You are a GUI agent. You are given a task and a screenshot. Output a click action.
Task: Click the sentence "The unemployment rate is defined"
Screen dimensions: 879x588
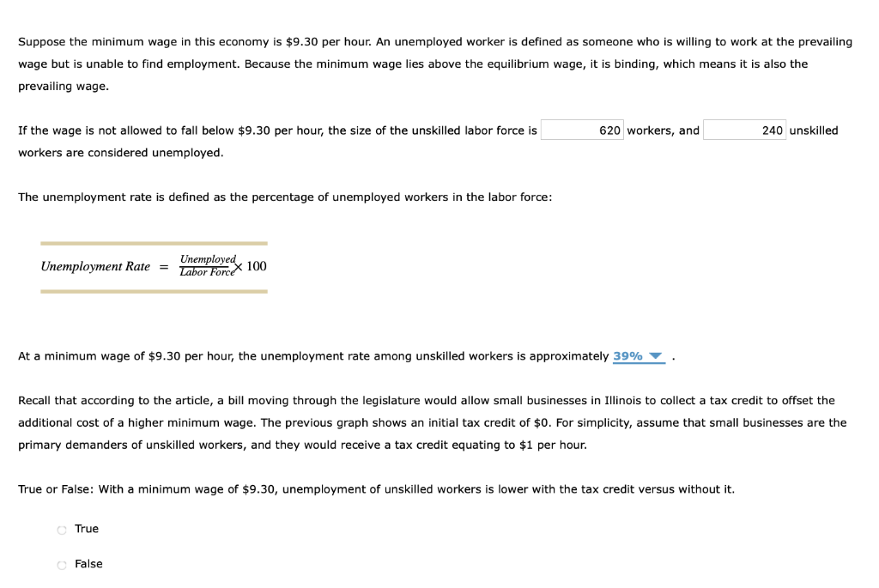285,197
